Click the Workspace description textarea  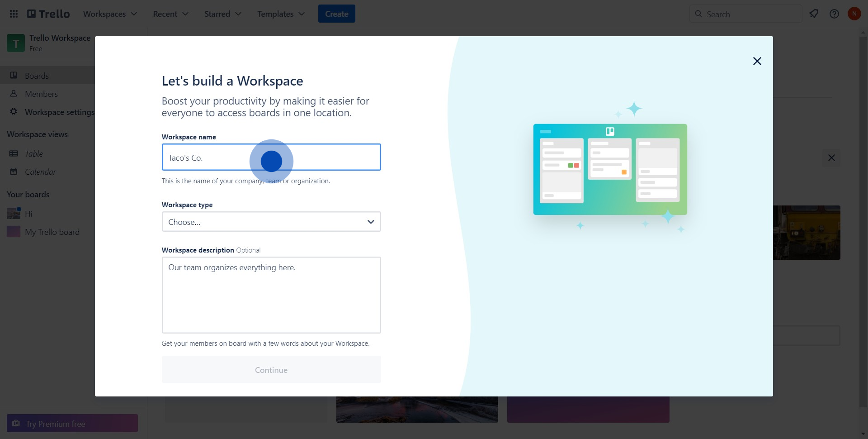271,295
